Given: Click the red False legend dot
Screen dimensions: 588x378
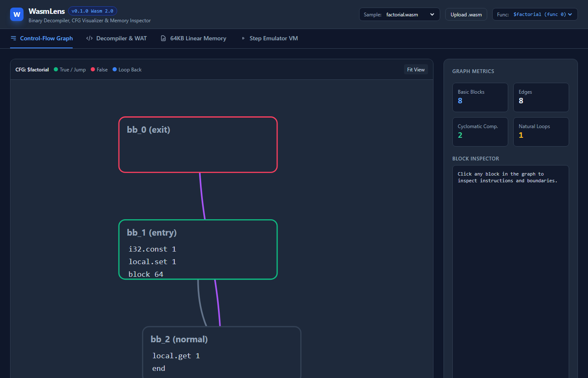Looking at the screenshot, I should tap(93, 70).
